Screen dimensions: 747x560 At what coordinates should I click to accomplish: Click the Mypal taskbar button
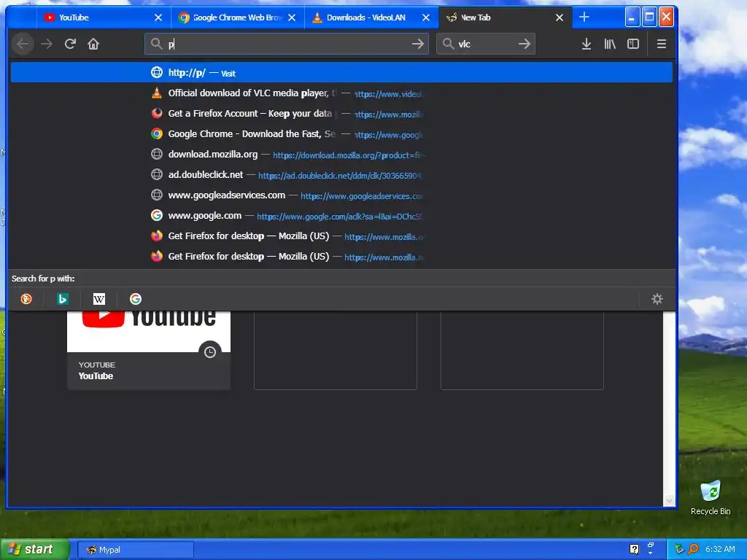click(136, 550)
